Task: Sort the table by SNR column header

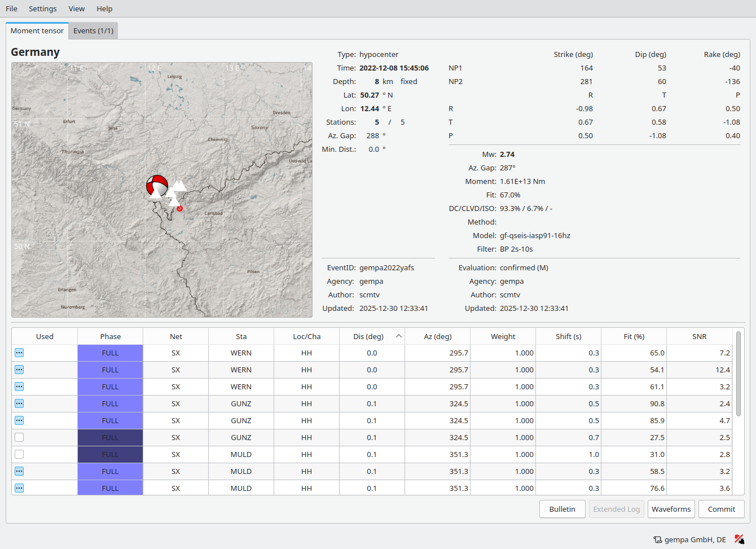Action: pos(699,336)
